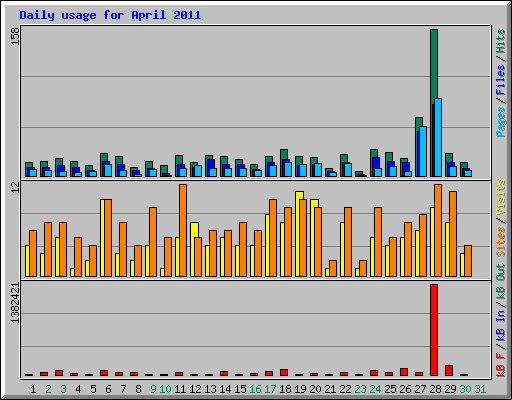Click day label 18 on the x-axis
512x400 pixels.
[x=285, y=389]
